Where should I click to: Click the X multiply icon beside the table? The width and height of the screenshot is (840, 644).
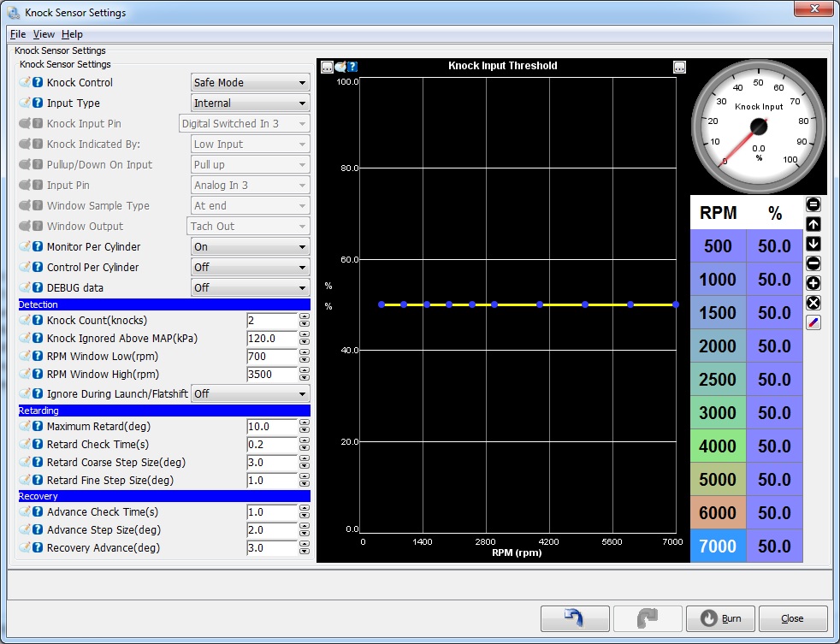(x=813, y=303)
